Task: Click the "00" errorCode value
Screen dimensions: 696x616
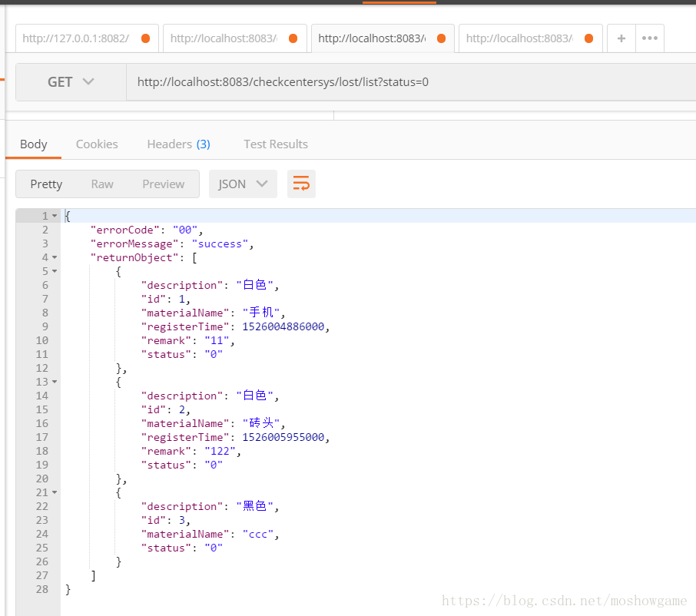Action: coord(185,230)
